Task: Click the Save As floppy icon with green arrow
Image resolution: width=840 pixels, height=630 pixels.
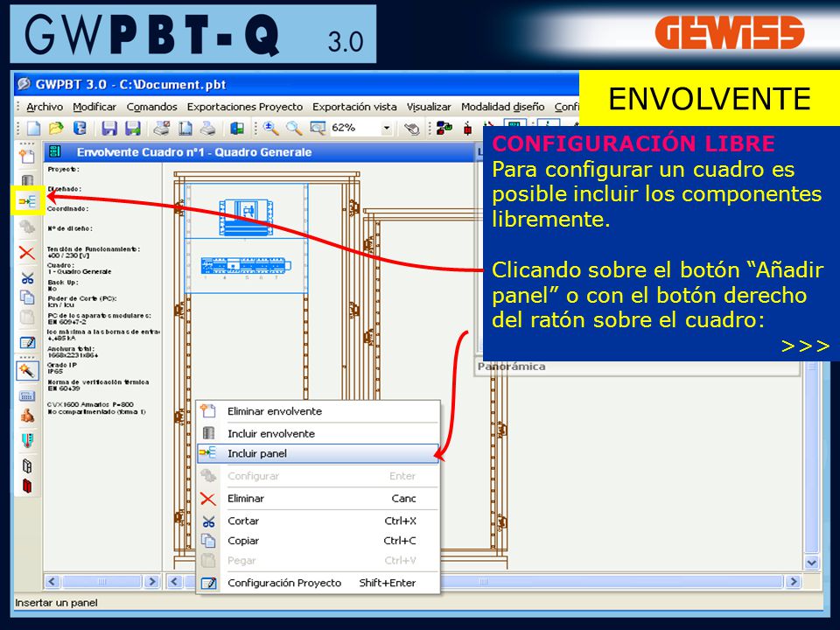Action: [132, 129]
